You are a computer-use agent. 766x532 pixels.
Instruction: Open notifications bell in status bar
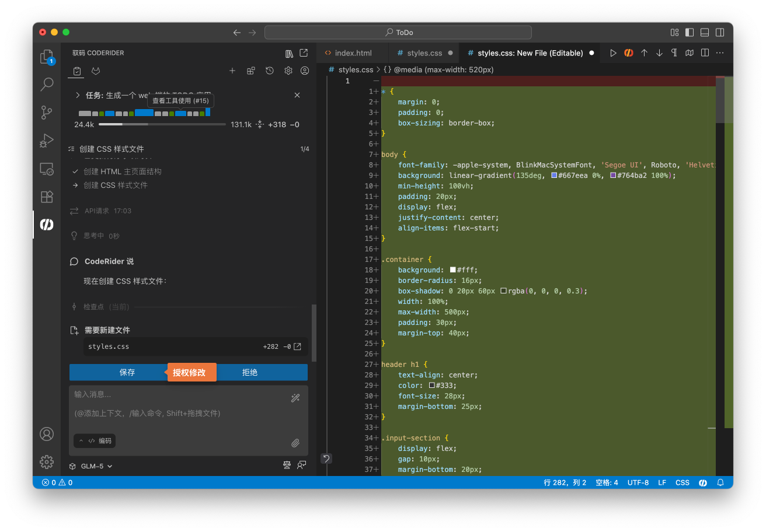click(x=720, y=482)
